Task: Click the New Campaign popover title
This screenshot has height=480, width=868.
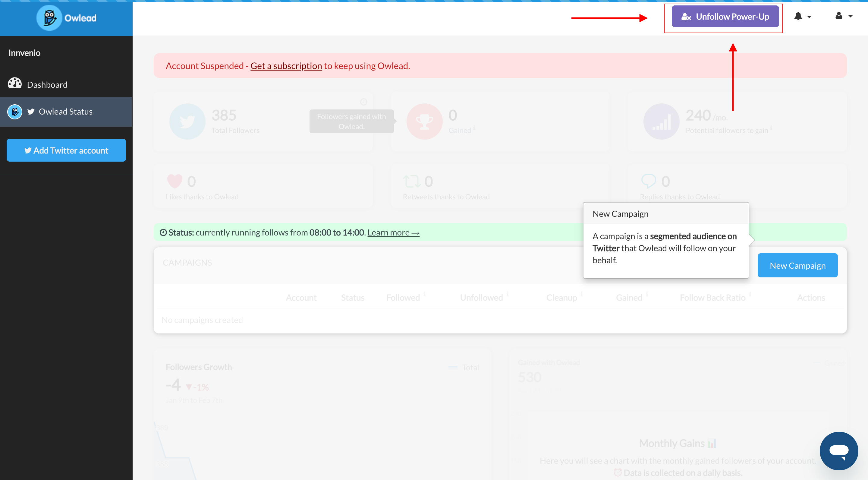Action: (x=620, y=213)
